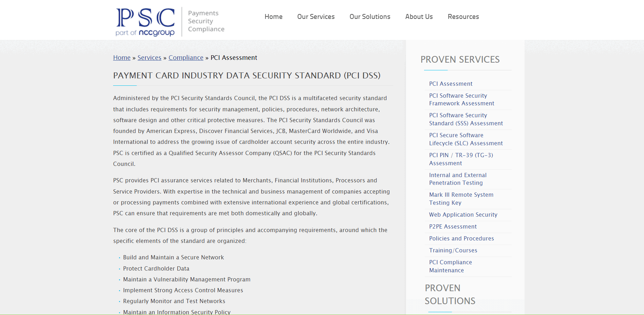Open the Web Application Security page
Screen dimensions: 644x315
tap(463, 215)
